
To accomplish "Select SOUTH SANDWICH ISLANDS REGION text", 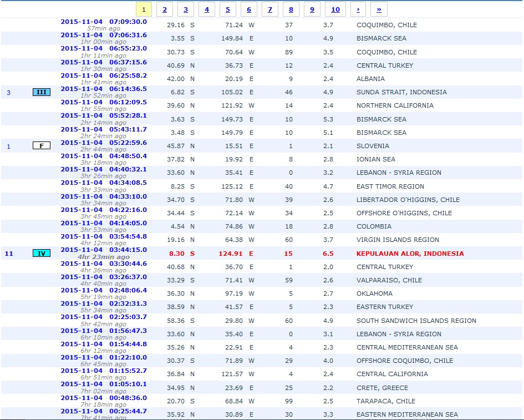I will coord(416,320).
